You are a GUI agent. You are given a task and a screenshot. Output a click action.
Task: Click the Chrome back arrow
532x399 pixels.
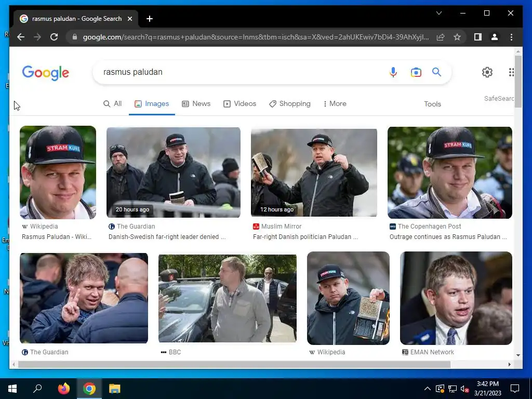point(21,37)
